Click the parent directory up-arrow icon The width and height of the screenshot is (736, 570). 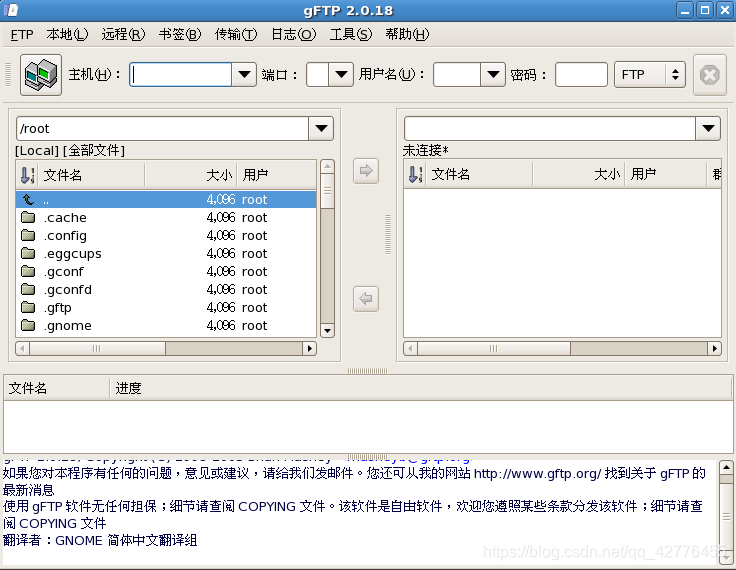tap(29, 200)
